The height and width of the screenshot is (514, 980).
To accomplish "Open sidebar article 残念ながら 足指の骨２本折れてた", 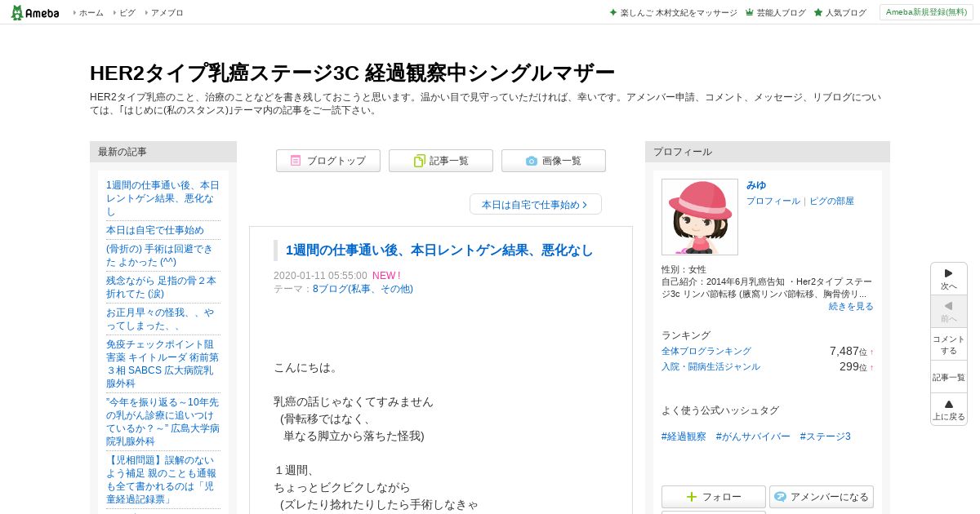I will (161, 287).
